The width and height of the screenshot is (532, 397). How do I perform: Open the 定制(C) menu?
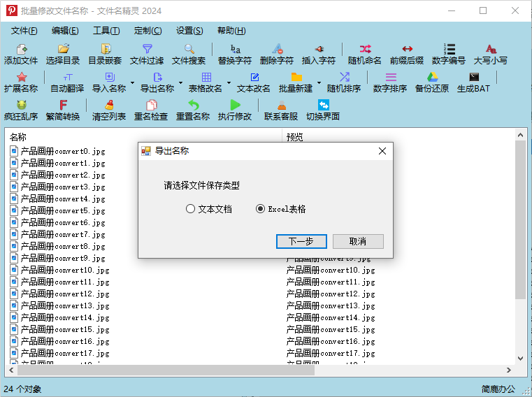coord(148,31)
